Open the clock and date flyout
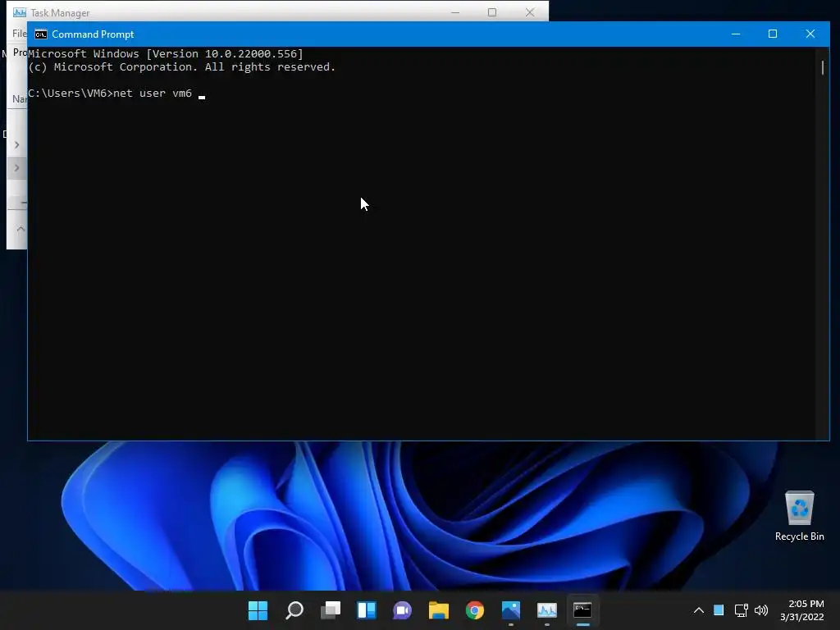 tap(802, 610)
